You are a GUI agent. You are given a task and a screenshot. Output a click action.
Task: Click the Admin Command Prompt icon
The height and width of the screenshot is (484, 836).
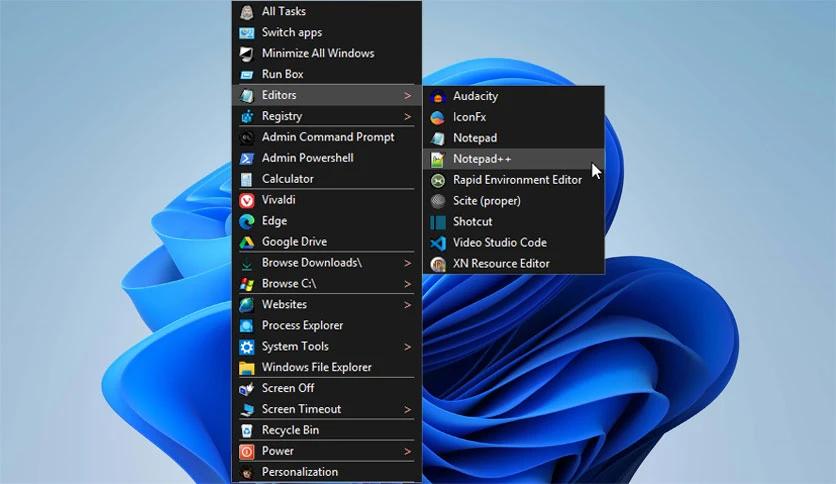[246, 138]
